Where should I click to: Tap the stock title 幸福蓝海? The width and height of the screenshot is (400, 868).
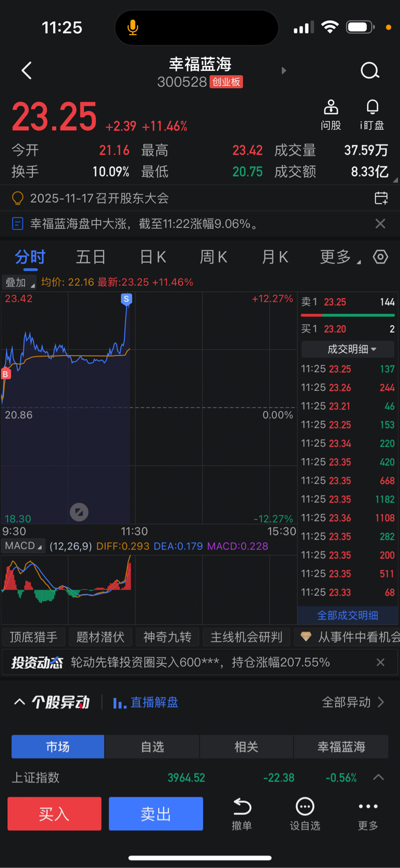pos(200,64)
